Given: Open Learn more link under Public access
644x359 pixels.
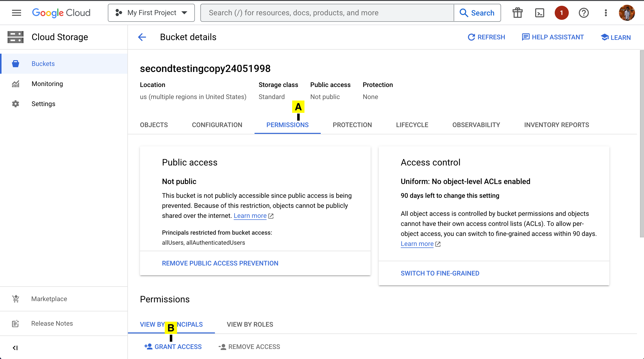Looking at the screenshot, I should (x=250, y=216).
